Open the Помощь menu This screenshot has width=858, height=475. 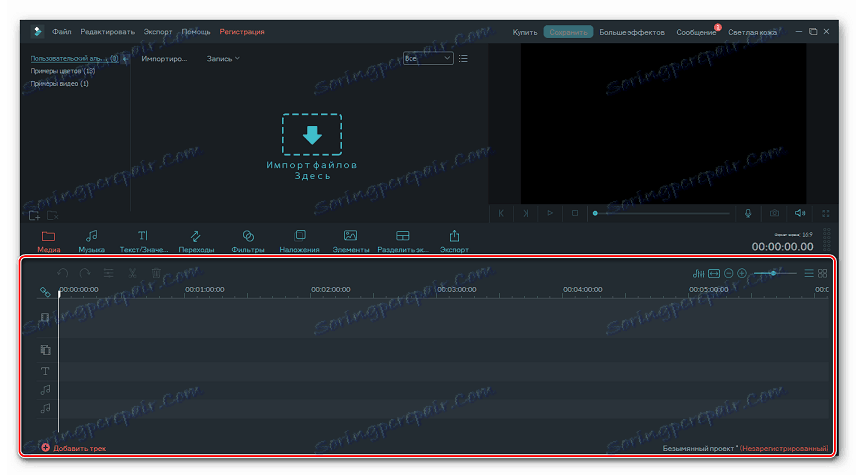pos(196,32)
